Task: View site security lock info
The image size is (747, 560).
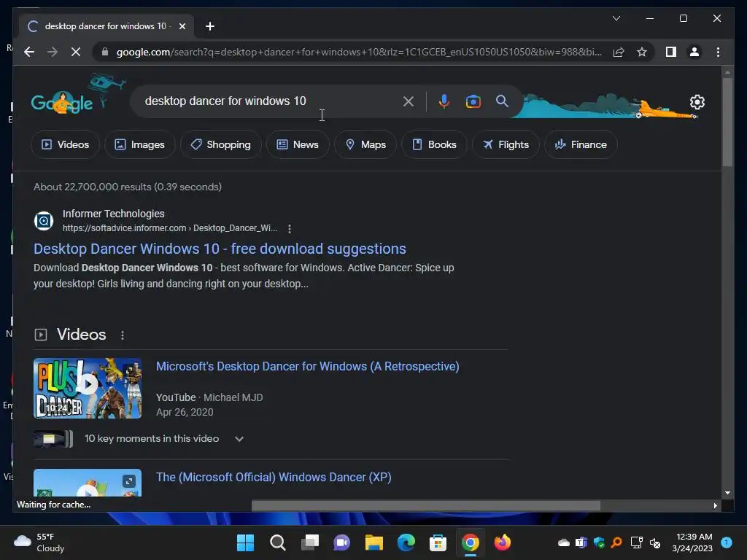Action: (x=105, y=52)
